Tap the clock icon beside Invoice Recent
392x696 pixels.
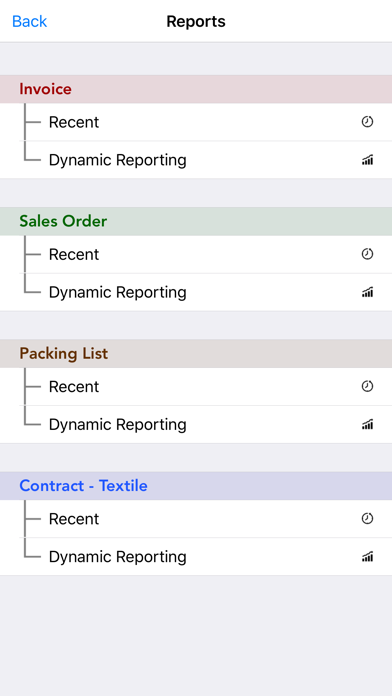(367, 122)
